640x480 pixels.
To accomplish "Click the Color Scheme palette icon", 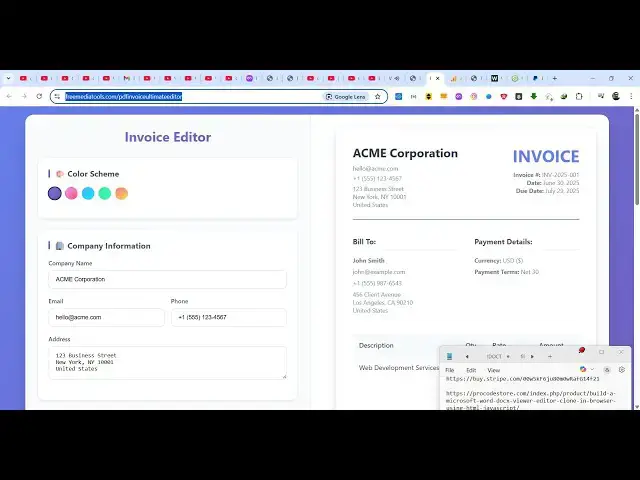I will pos(60,174).
